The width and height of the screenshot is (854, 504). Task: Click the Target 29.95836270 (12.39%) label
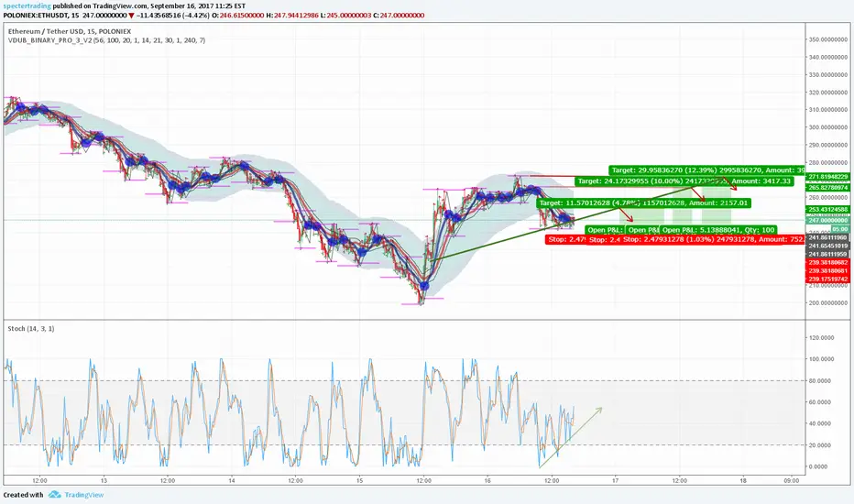point(706,170)
